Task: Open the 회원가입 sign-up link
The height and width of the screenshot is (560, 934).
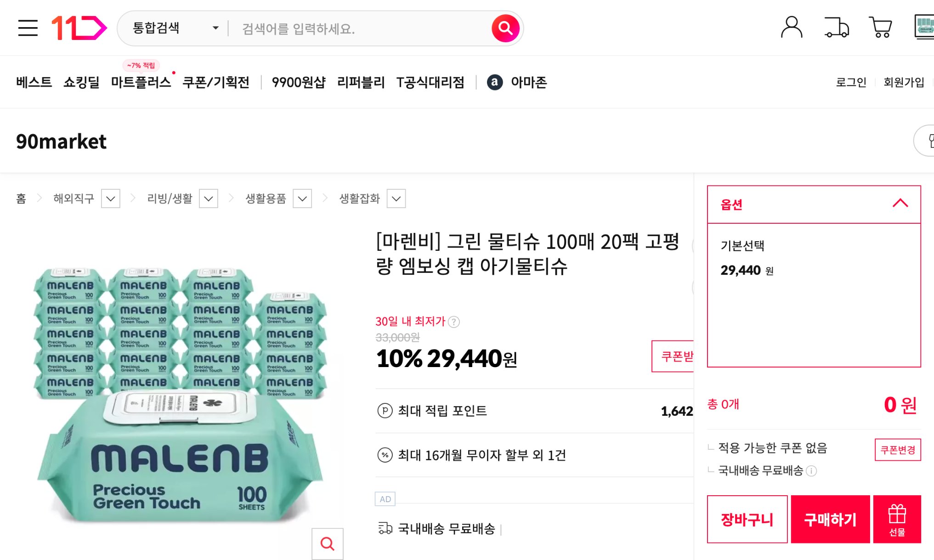Action: point(904,83)
